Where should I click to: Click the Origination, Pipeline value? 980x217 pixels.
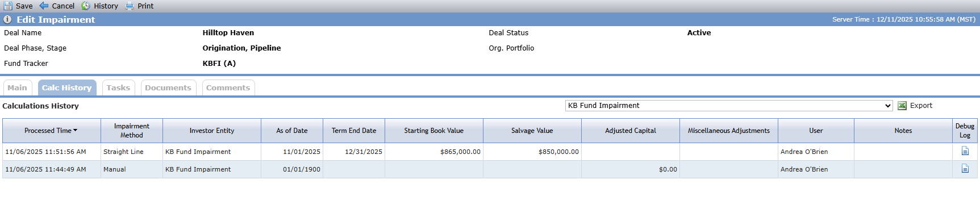click(241, 48)
